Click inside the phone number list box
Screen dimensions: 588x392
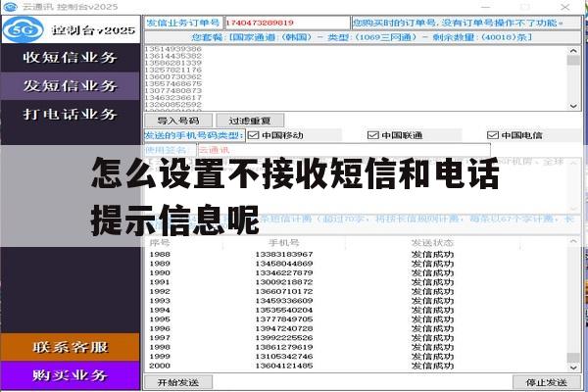[357, 78]
